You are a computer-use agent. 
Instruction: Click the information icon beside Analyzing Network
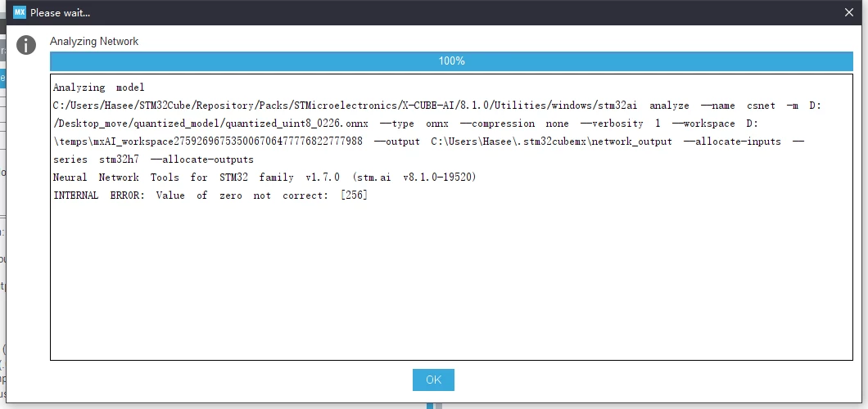26,45
